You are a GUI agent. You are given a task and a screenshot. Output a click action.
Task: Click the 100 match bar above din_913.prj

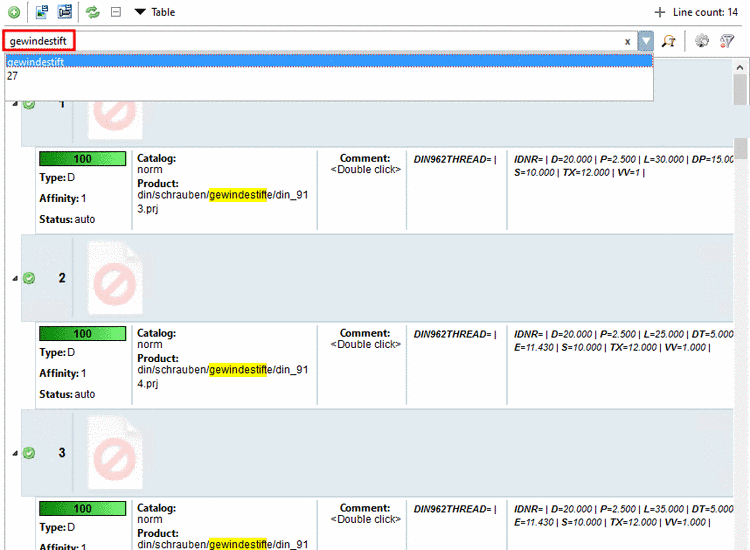coord(83,159)
